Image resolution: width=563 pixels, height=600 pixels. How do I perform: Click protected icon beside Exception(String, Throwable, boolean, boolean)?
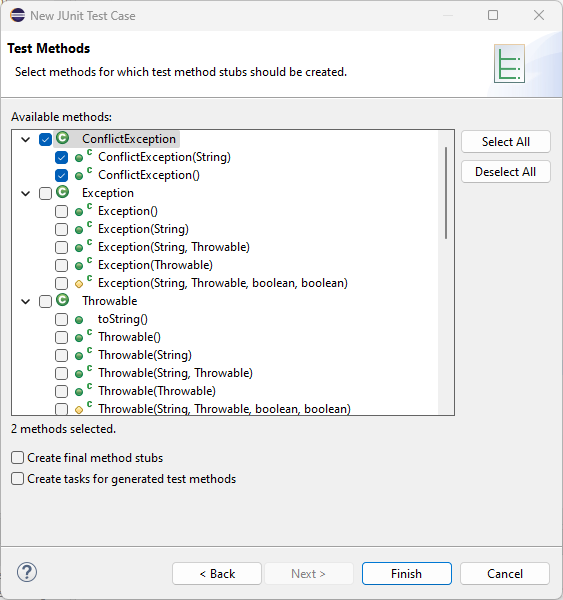click(x=84, y=282)
